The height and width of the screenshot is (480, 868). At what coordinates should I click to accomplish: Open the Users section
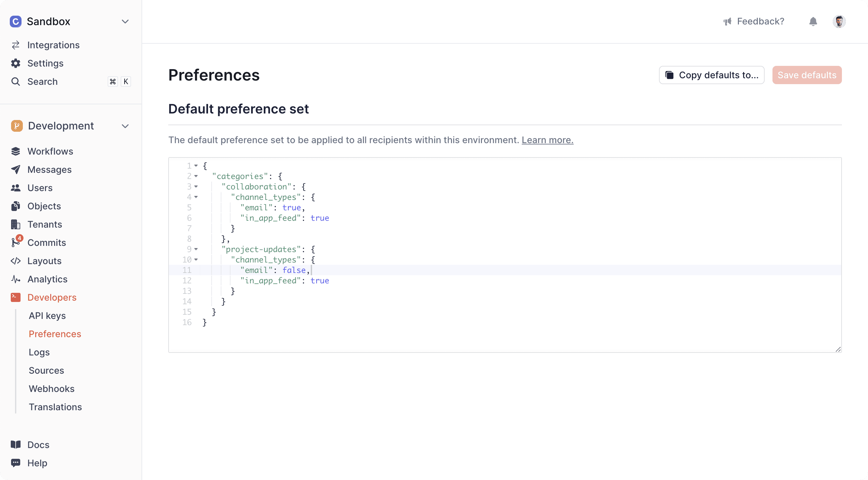click(40, 188)
